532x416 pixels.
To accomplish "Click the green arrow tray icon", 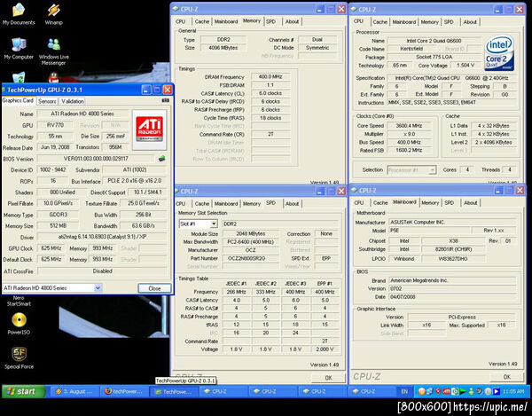I will 463,391.
